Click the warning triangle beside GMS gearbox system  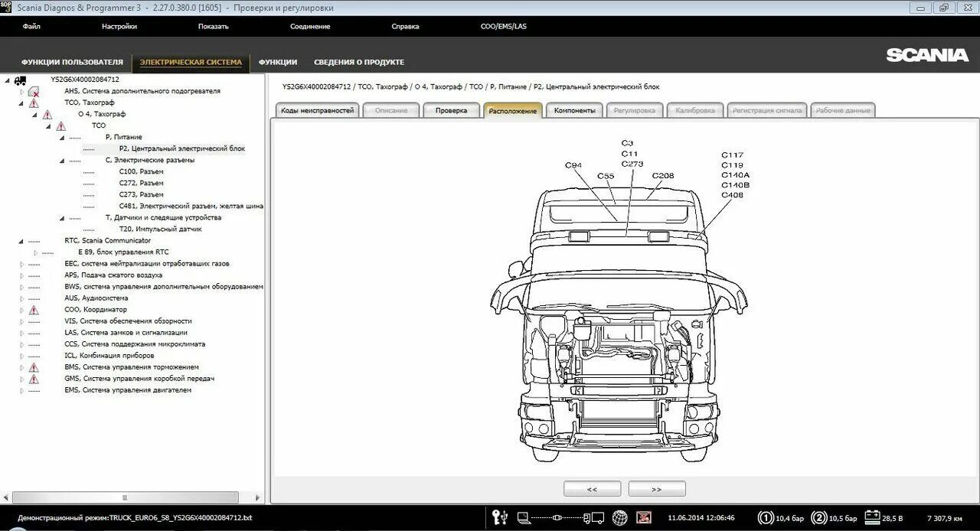pyautogui.click(x=34, y=379)
